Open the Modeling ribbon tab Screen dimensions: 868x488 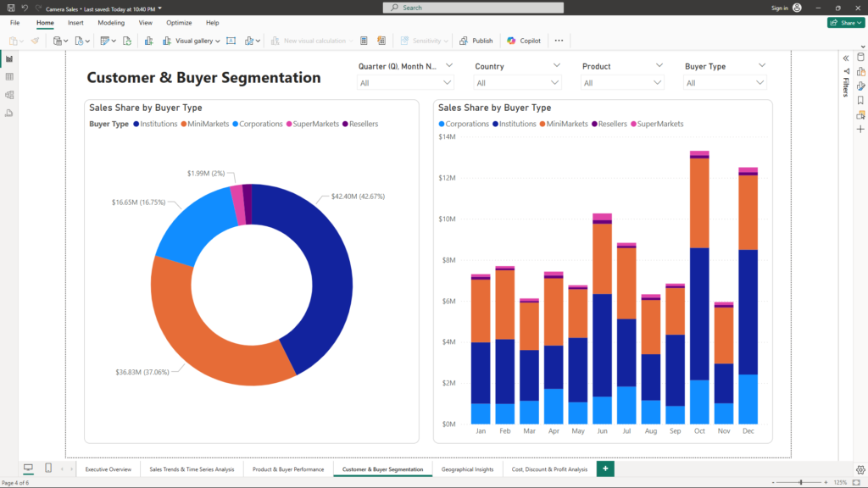(111, 23)
